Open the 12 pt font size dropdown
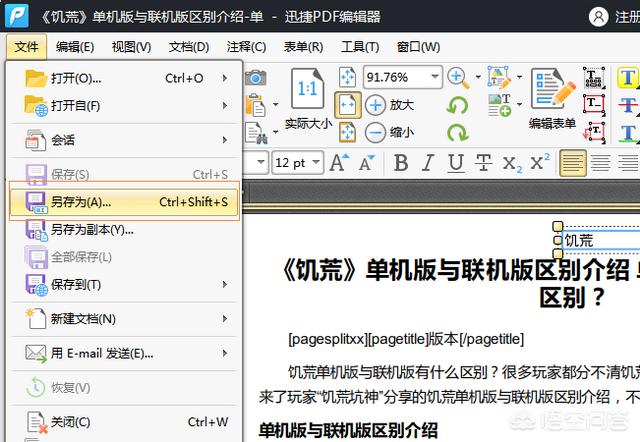Viewport: 640px width, 442px height. tap(316, 162)
